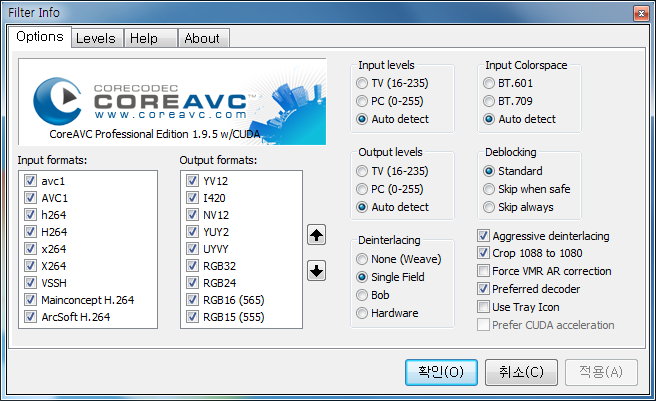Toggle RGB15 (555) output format
The height and width of the screenshot is (401, 656).
(x=192, y=316)
